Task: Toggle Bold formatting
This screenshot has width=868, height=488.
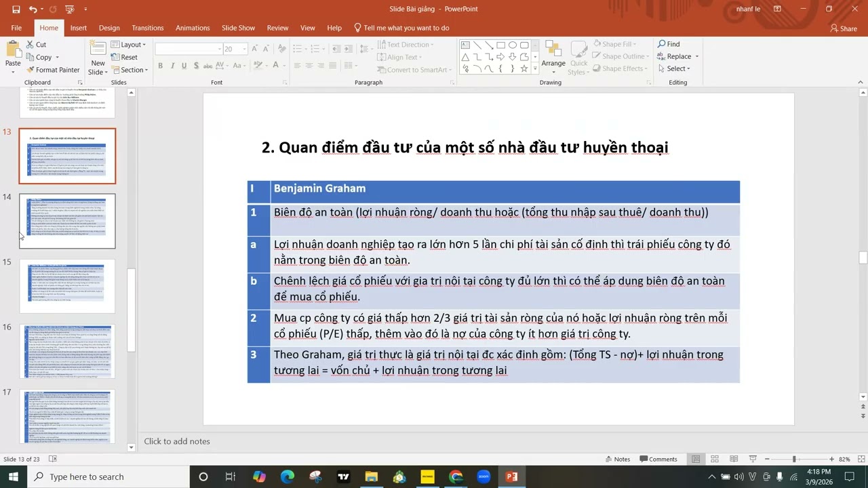Action: pos(161,66)
